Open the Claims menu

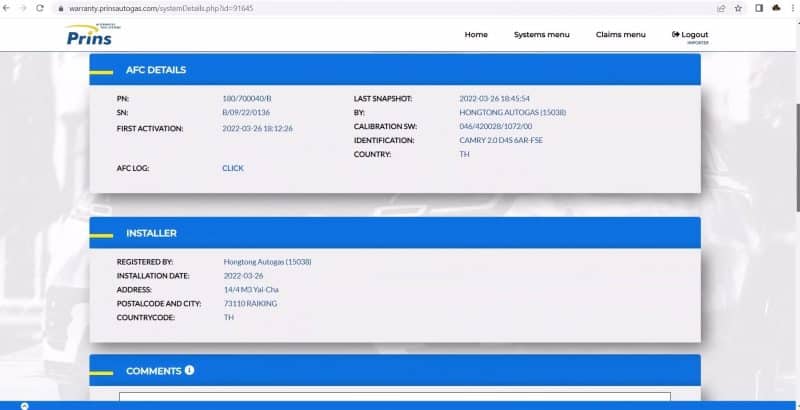pyautogui.click(x=620, y=35)
